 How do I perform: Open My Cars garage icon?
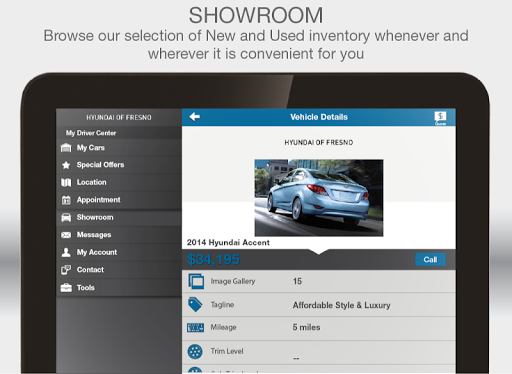[x=66, y=148]
